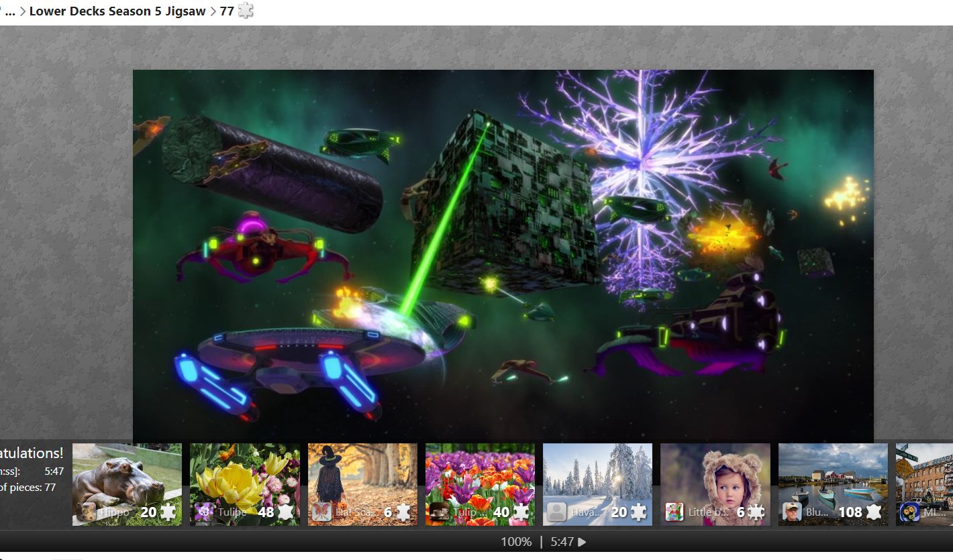Click the 100% completion status
Image resolution: width=953 pixels, height=560 pixels.
[x=516, y=542]
